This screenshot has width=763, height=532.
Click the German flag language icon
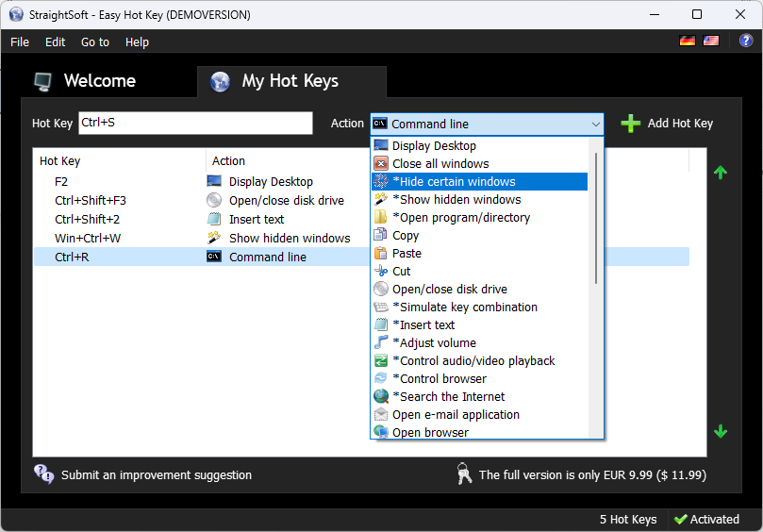[688, 41]
